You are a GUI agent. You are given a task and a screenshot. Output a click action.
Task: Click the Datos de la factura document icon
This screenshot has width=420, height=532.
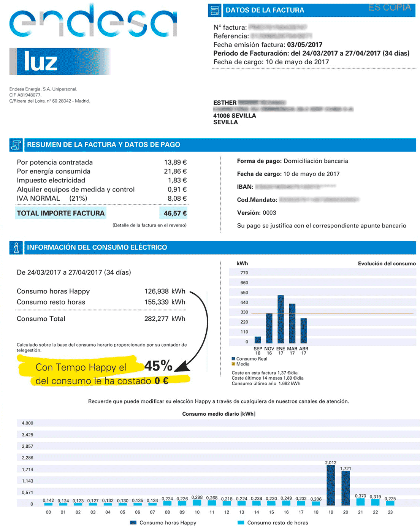(215, 10)
